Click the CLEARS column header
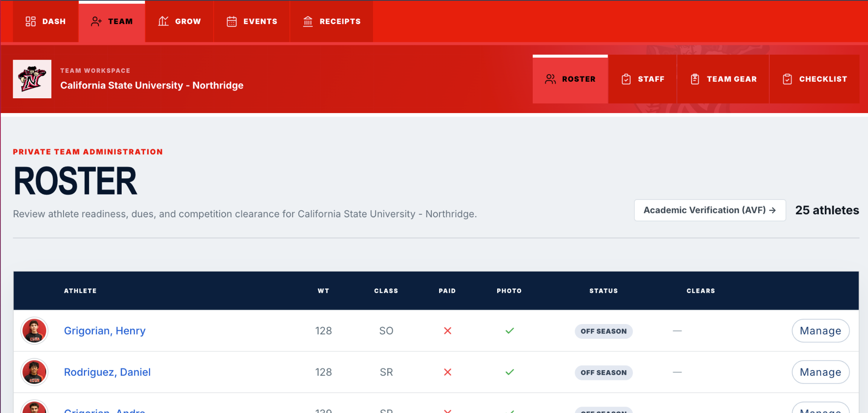This screenshot has width=868, height=413. [701, 291]
